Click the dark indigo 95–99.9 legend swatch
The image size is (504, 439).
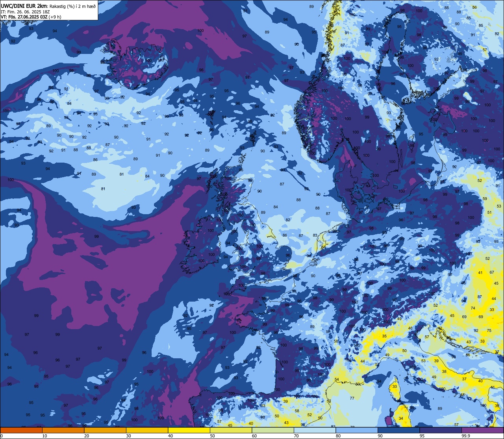[x=441, y=430]
